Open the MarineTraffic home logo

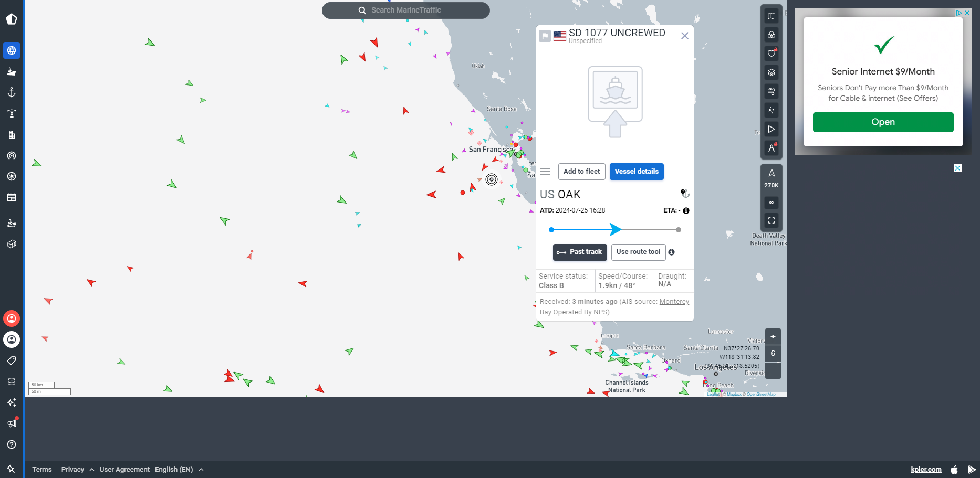point(12,19)
